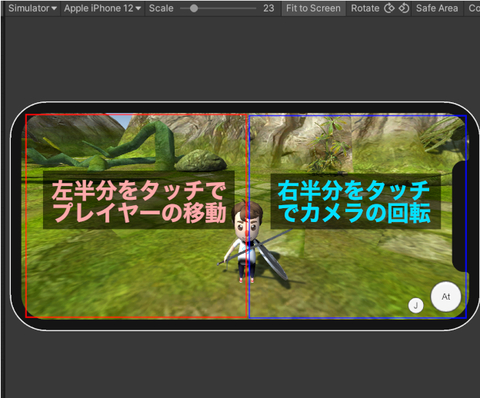
Task: Click the Rotate label in toolbar
Action: click(x=365, y=8)
